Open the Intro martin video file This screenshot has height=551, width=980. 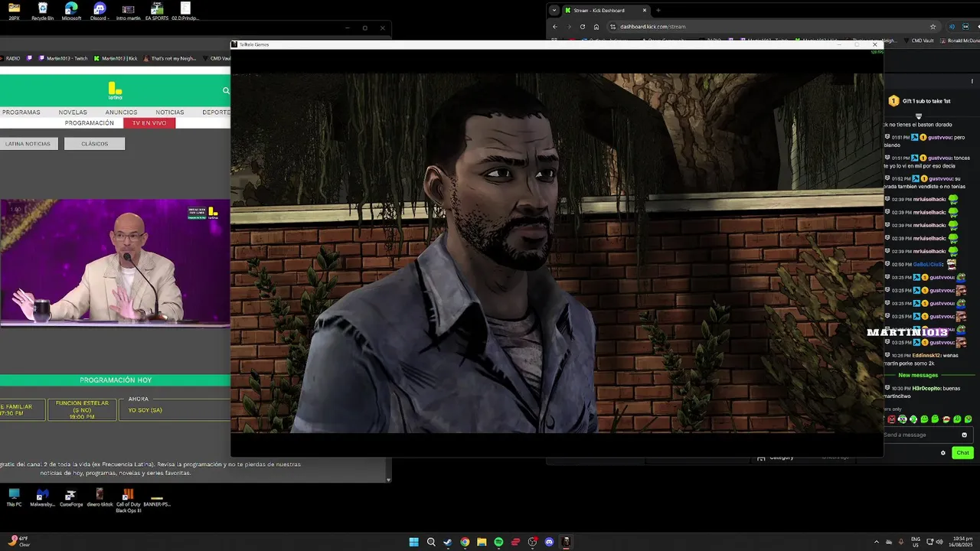[x=129, y=11]
